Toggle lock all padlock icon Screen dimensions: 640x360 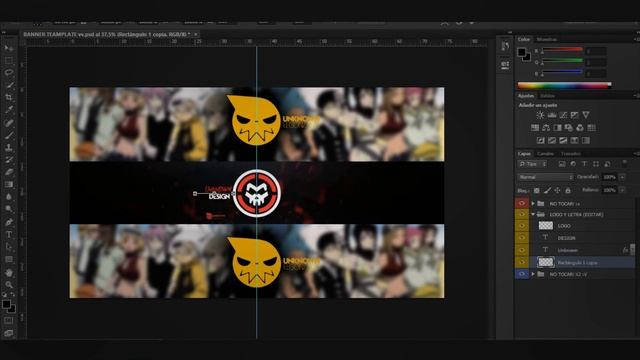568,190
